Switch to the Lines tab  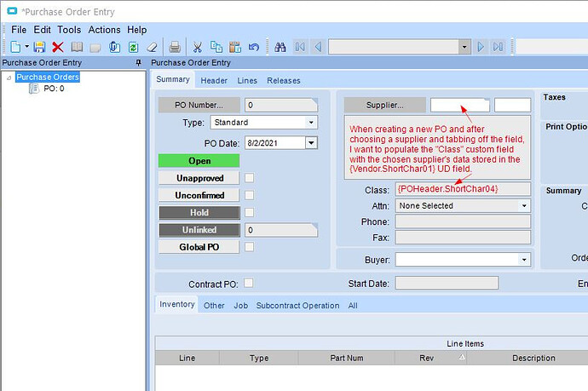click(247, 81)
